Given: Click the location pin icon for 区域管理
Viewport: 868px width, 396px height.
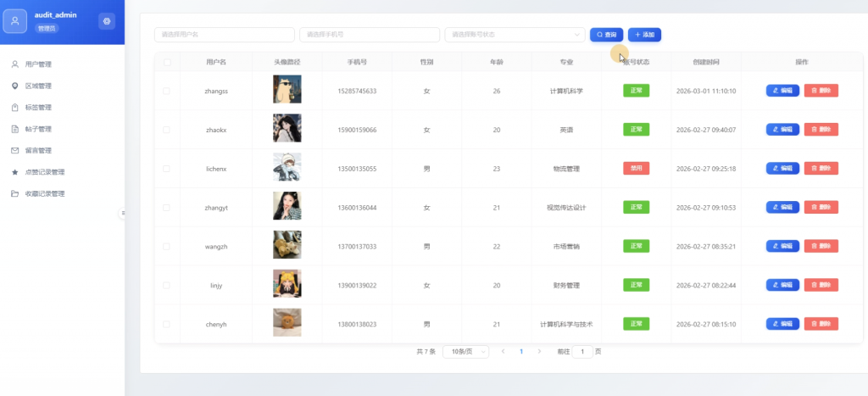Looking at the screenshot, I should pyautogui.click(x=15, y=86).
